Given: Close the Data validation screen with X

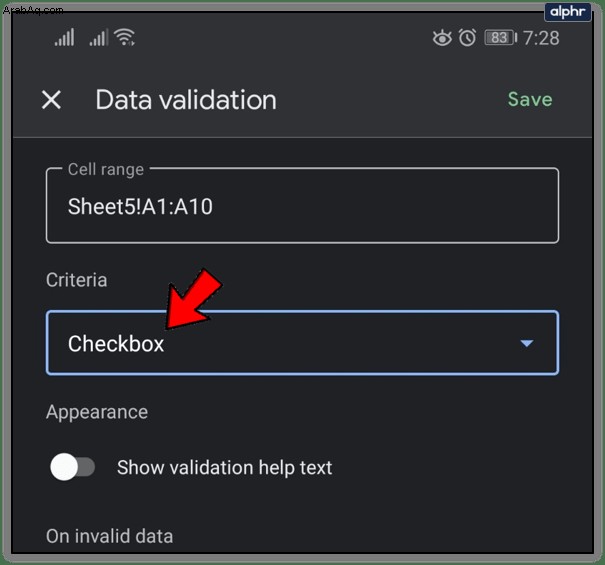Looking at the screenshot, I should (51, 100).
